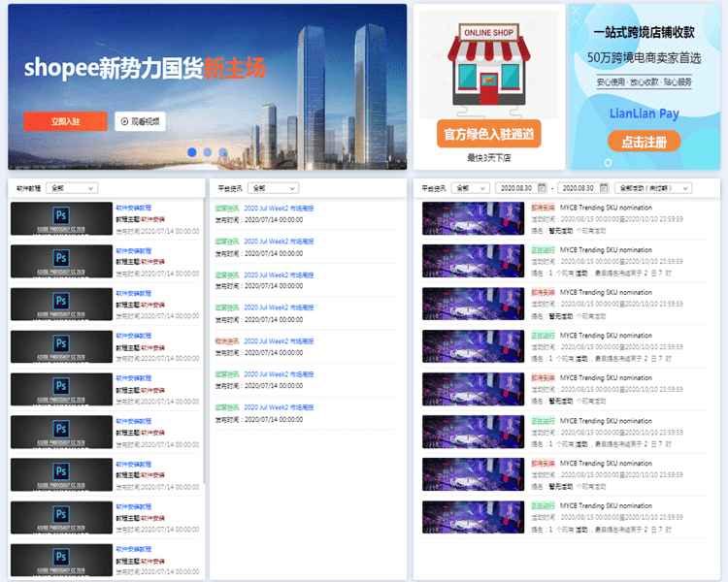The width and height of the screenshot is (728, 582).
Task: Open the right panel 平台资讯 全部 dropdown
Action: [471, 188]
